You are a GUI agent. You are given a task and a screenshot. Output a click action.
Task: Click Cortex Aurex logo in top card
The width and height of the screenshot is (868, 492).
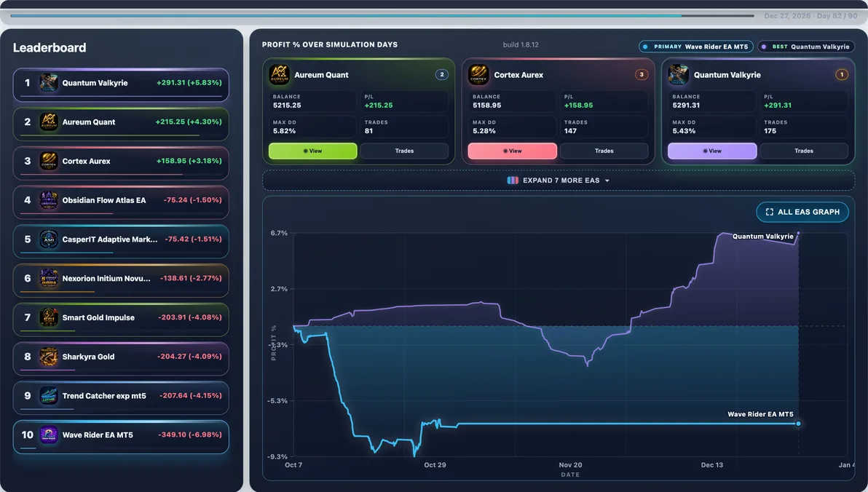pyautogui.click(x=478, y=75)
